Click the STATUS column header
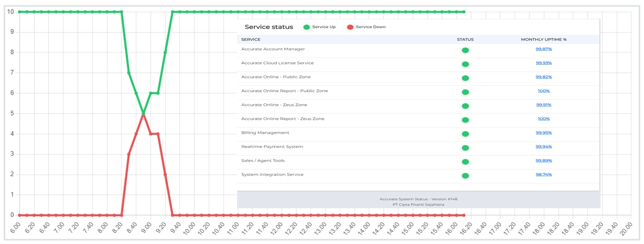Image resolution: width=644 pixels, height=244 pixels. click(465, 40)
